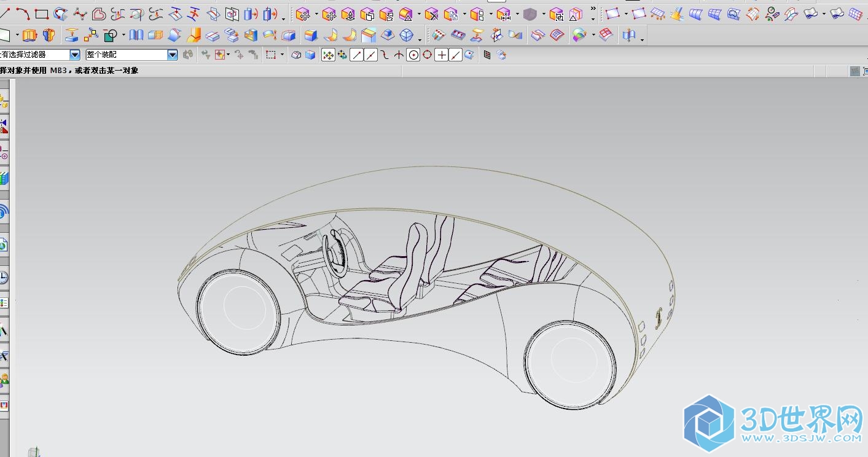The width and height of the screenshot is (868, 457).
Task: Open dropdown arrow beside boolean combine icon
Action: 123,36
